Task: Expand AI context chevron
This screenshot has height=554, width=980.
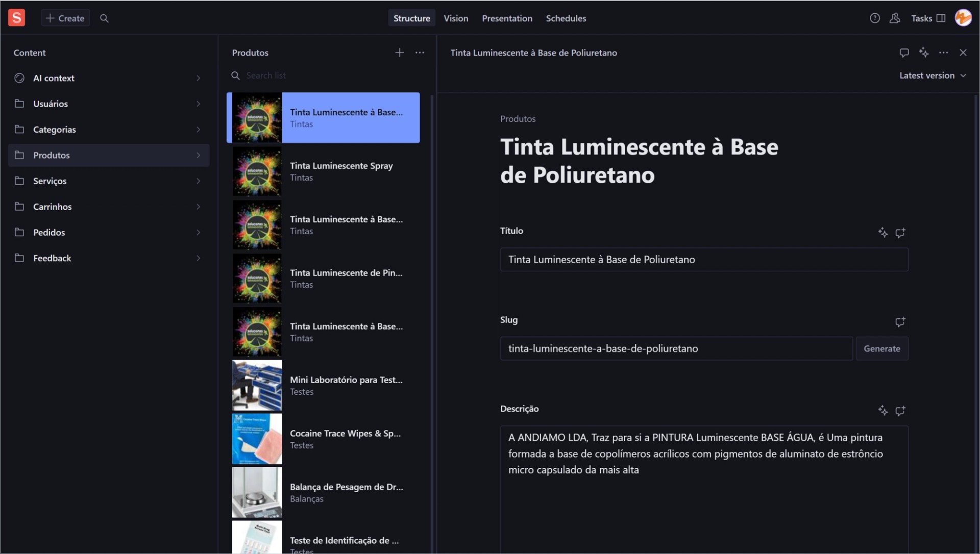Action: (x=199, y=78)
